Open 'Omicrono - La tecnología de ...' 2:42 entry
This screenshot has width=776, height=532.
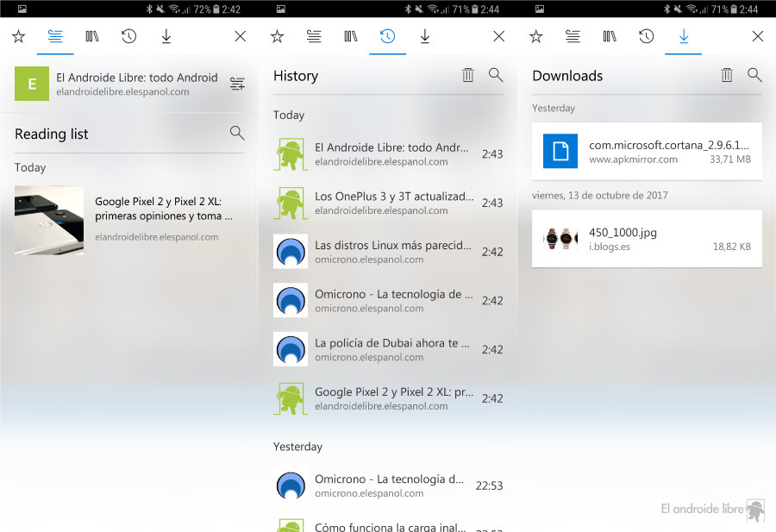[388, 300]
